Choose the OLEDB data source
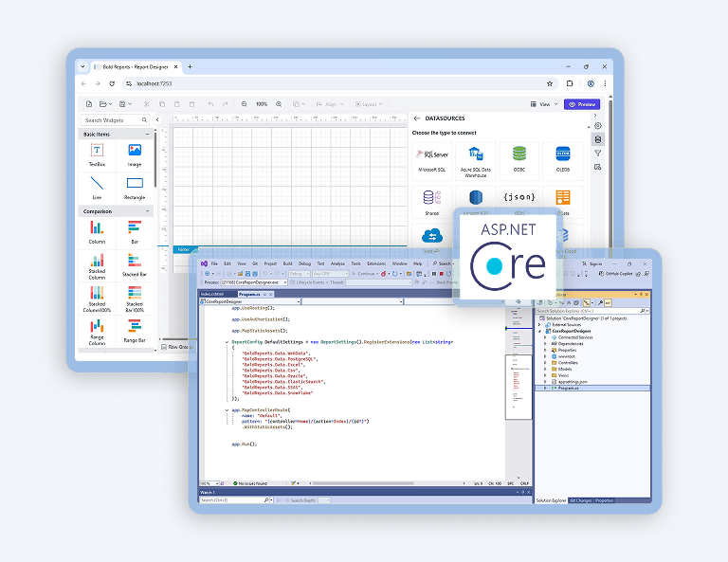The image size is (728, 562). coord(563,160)
